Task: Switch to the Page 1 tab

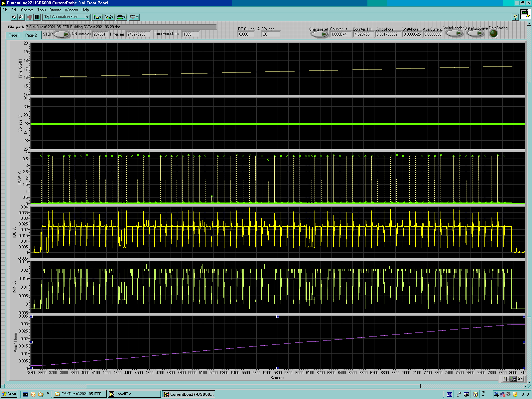Action: click(14, 35)
